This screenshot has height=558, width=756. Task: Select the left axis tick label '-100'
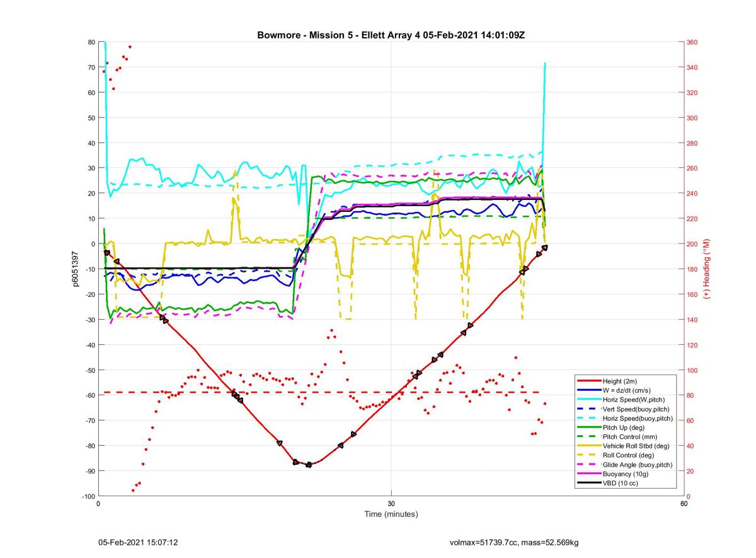pos(89,496)
